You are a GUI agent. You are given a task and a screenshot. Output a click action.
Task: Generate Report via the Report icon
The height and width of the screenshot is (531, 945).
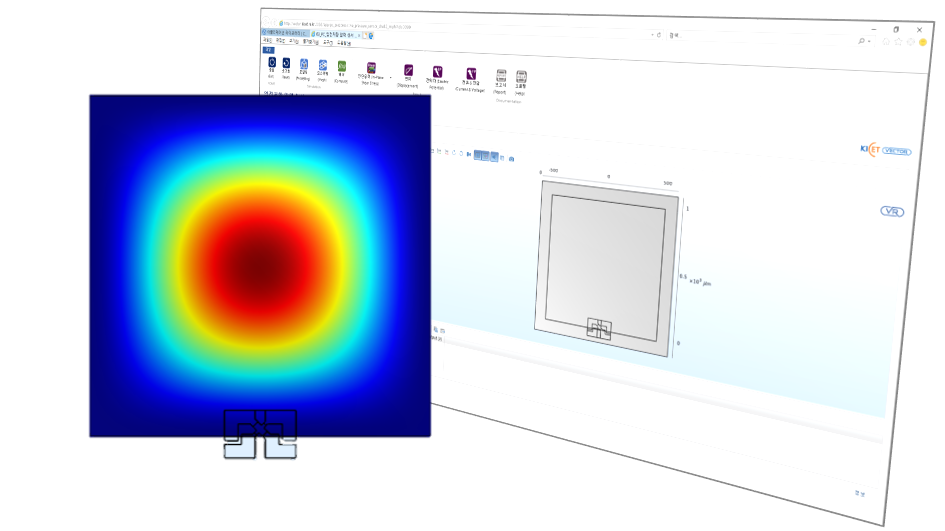click(x=501, y=76)
